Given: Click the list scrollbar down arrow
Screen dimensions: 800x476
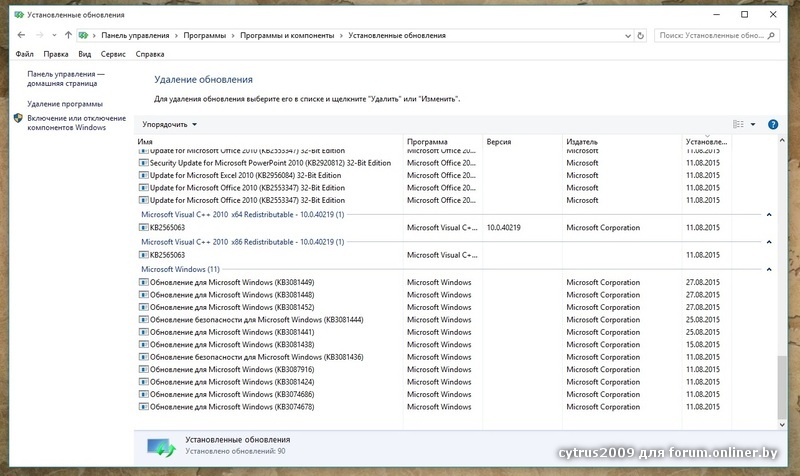Looking at the screenshot, I should (x=782, y=424).
